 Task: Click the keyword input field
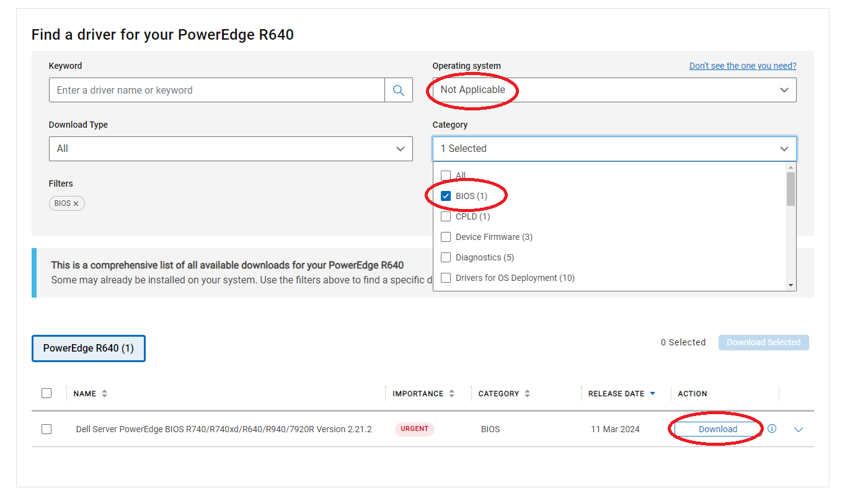[x=217, y=90]
